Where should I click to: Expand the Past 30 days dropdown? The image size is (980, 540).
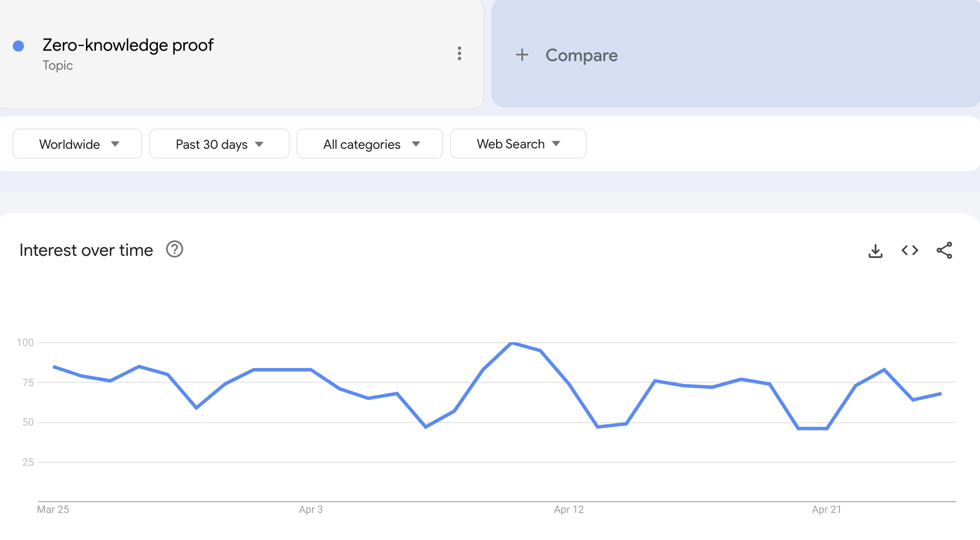(219, 144)
